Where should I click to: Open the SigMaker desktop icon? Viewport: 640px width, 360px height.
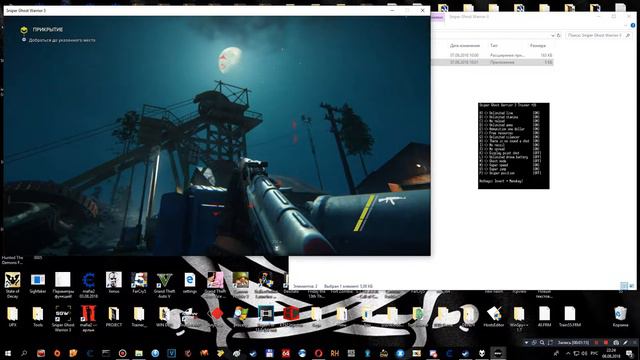click(38, 283)
